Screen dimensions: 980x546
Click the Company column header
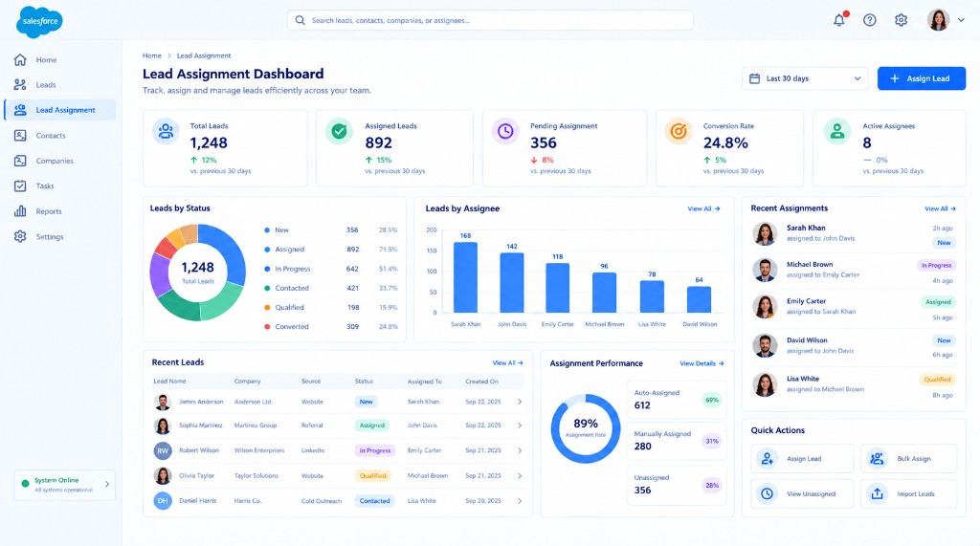[x=248, y=382]
